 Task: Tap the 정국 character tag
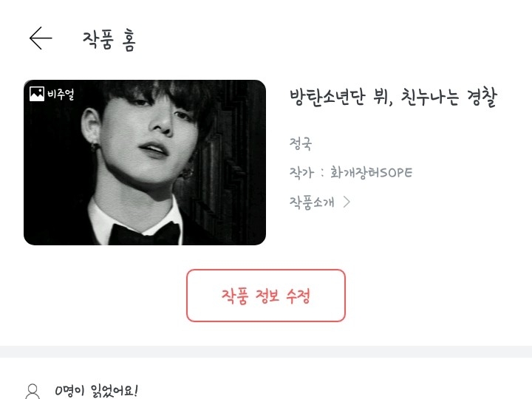(300, 143)
